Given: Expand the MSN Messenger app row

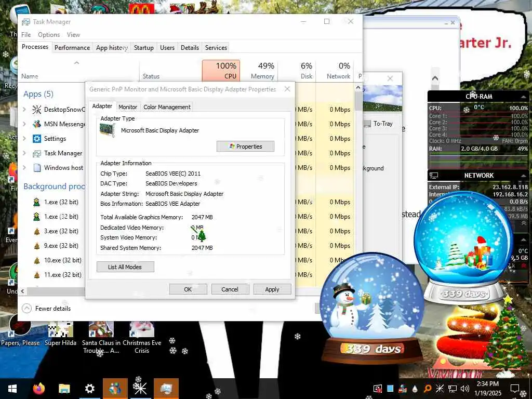Looking at the screenshot, I should [24, 124].
